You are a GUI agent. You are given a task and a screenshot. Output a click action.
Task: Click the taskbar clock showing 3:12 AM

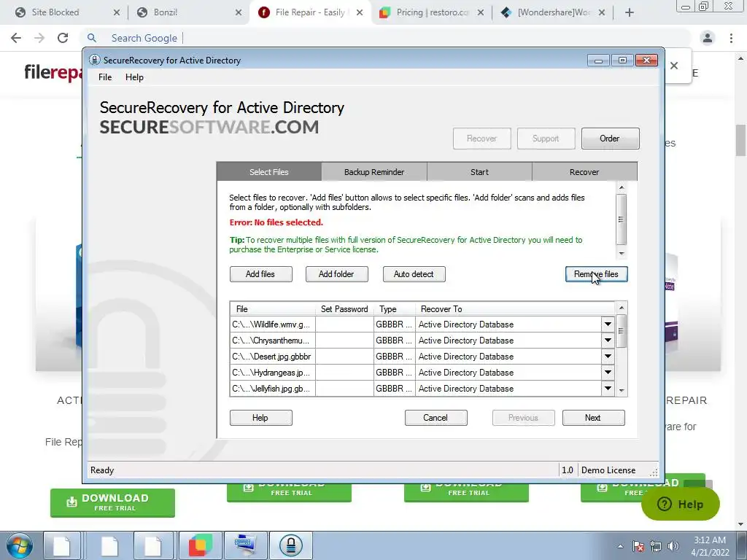point(710,546)
